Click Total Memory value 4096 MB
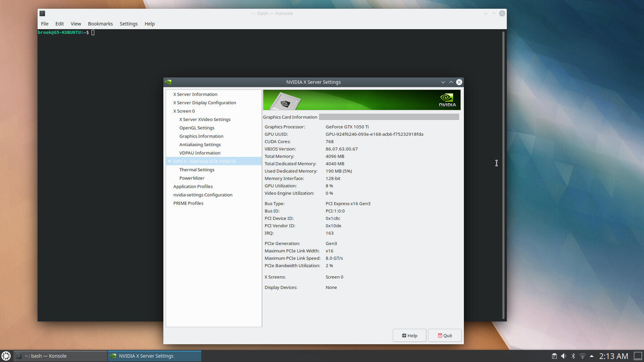644x362 pixels. click(335, 156)
